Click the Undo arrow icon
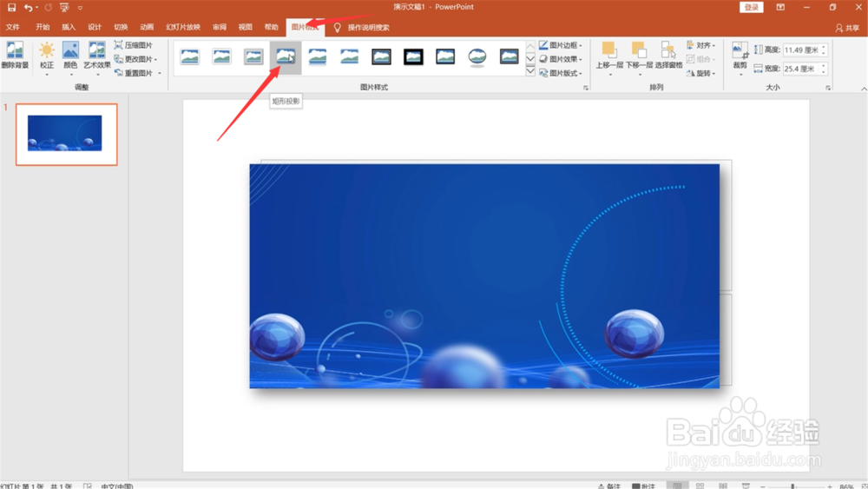Viewport: 868px width, 489px height. 28,7
